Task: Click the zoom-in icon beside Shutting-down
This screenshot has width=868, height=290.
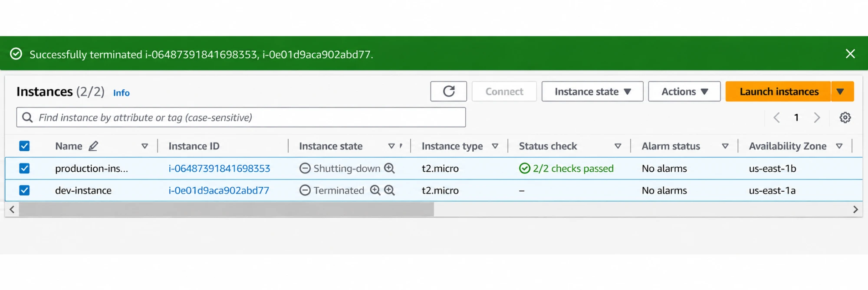Action: click(x=389, y=168)
